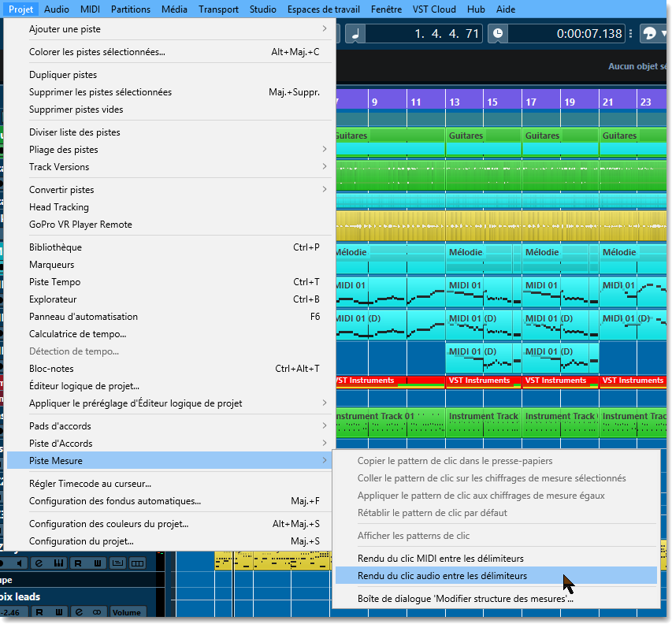
Task: Click the Volume button on the voix leads track
Action: [126, 611]
